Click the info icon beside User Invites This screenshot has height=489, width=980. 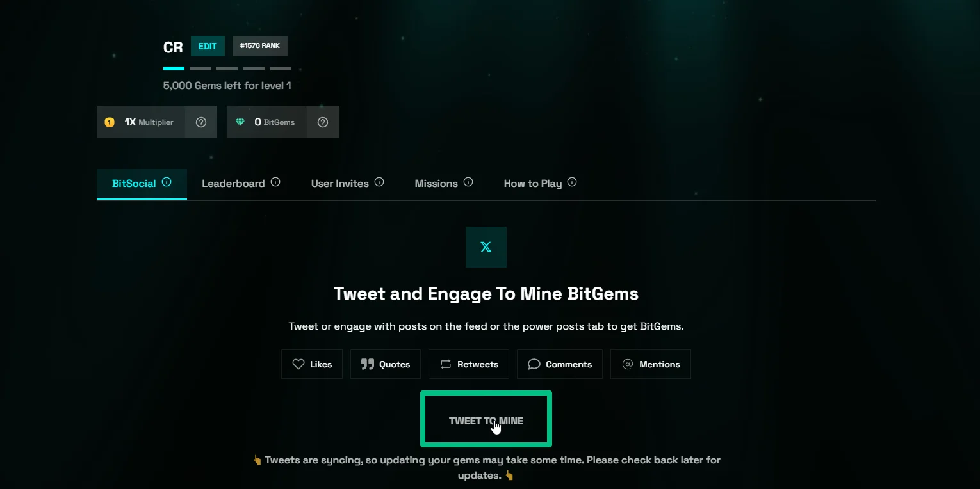point(379,182)
